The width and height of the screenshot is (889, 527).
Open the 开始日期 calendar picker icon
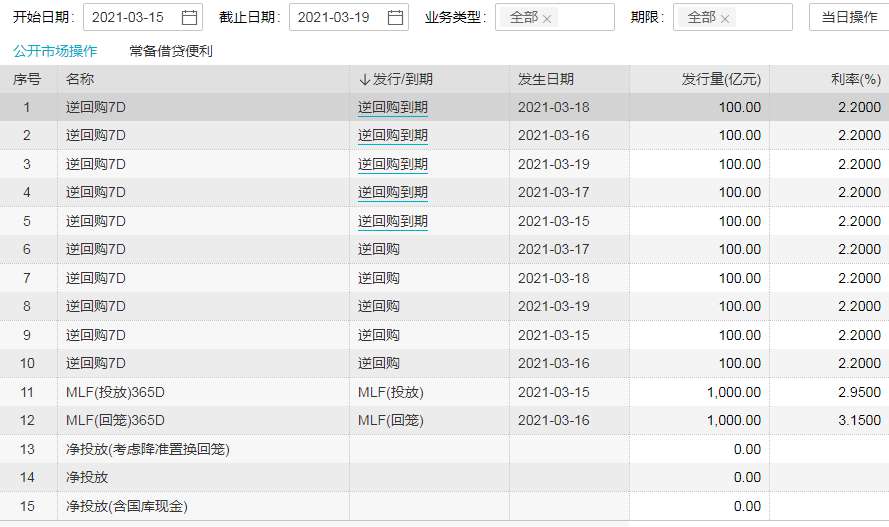189,18
